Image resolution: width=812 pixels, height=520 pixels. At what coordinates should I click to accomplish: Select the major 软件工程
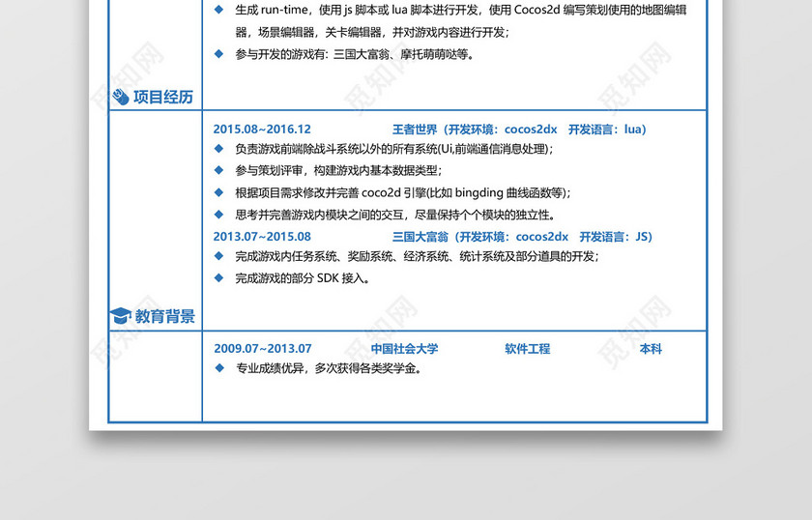[x=528, y=349]
